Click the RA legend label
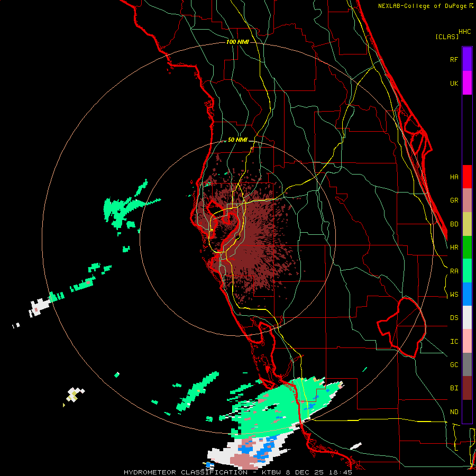Viewport: 476px width, 476px height. coord(454,271)
